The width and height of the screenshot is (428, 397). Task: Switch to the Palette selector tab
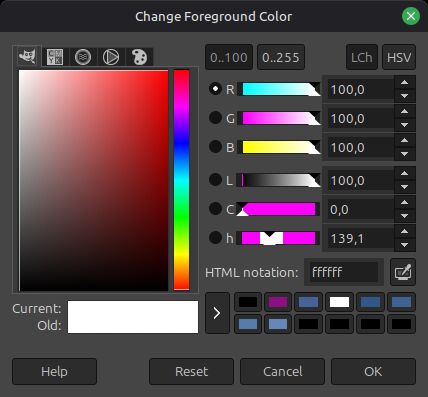[139, 57]
